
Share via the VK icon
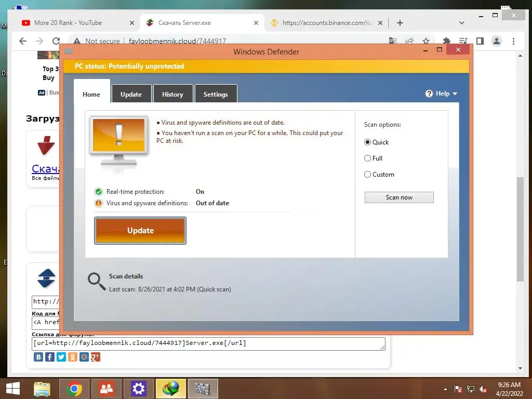pos(38,357)
